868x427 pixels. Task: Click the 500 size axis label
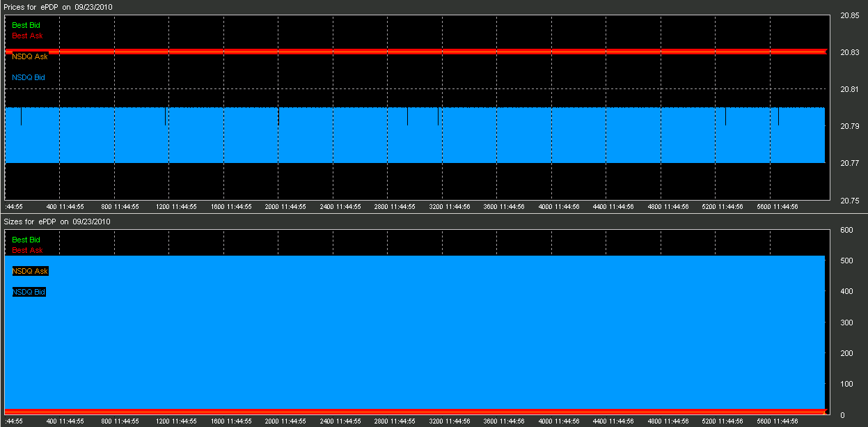[x=846, y=261]
